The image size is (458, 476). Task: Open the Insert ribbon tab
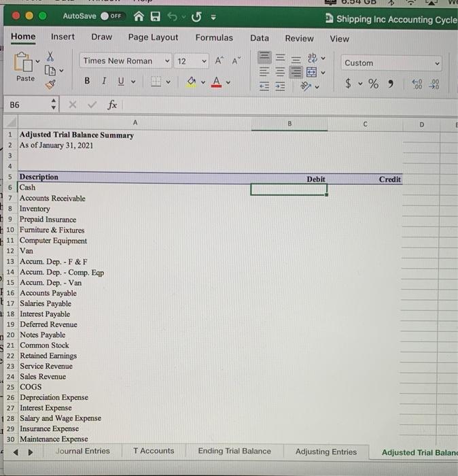63,37
